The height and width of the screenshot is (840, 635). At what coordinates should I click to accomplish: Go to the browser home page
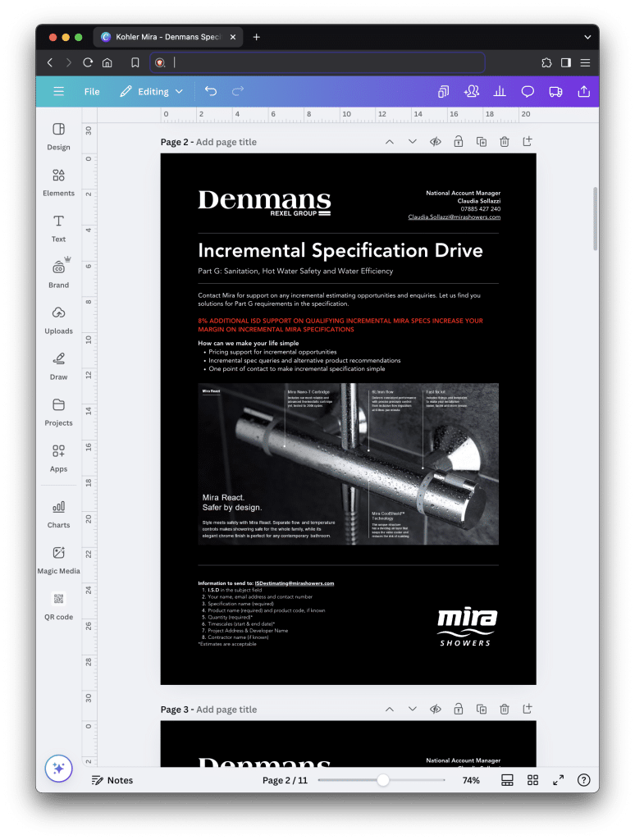tap(107, 62)
